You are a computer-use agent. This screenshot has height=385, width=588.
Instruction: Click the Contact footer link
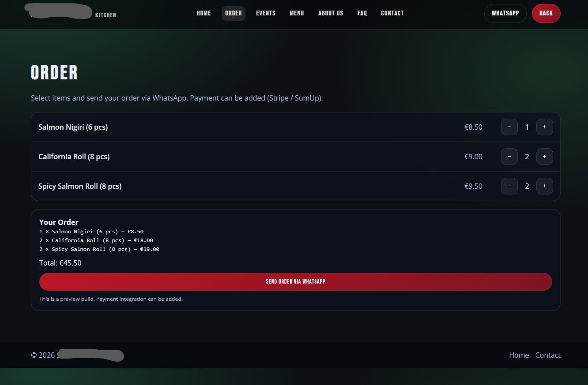pos(548,355)
